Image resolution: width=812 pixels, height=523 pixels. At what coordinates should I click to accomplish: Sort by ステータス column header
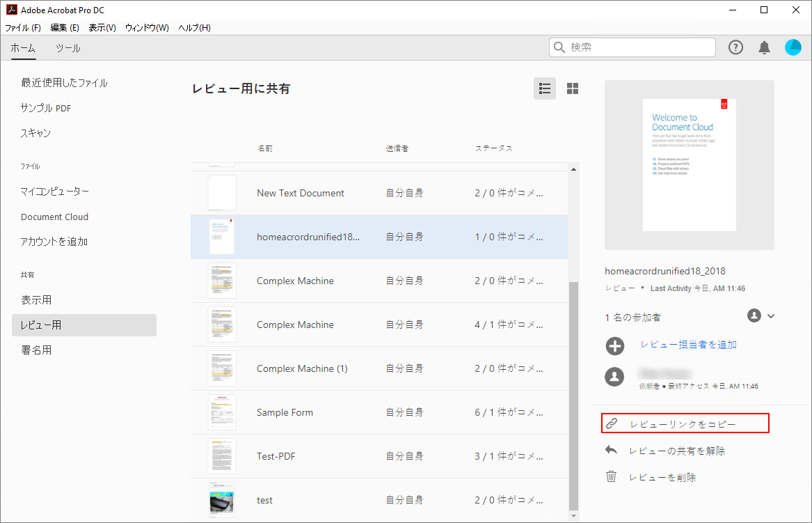pyautogui.click(x=494, y=148)
